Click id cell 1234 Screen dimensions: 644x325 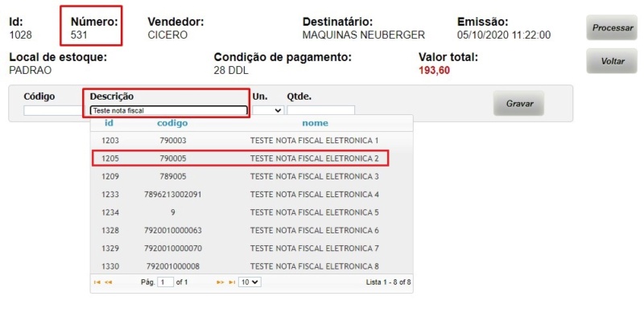pyautogui.click(x=110, y=212)
